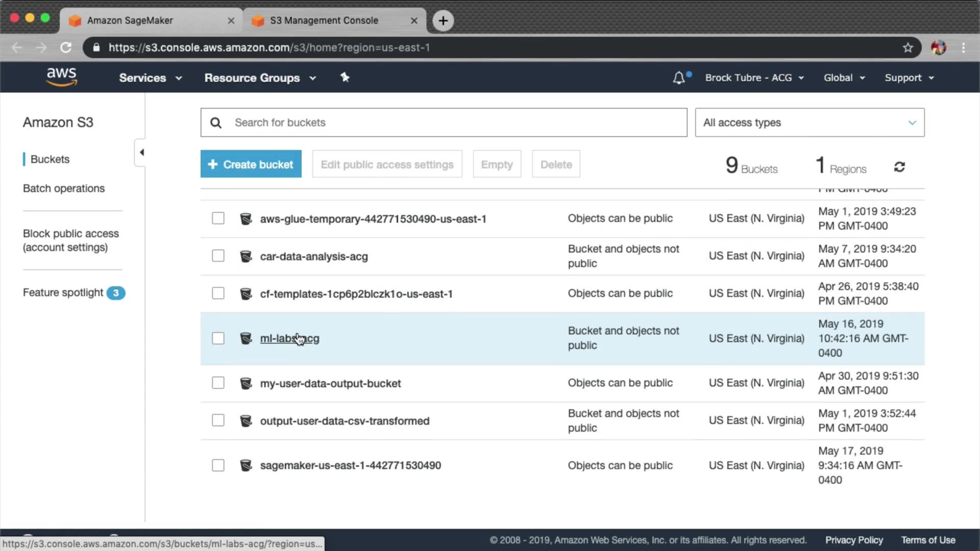980x551 pixels.
Task: Bookmark page with star icon
Action: (908, 47)
